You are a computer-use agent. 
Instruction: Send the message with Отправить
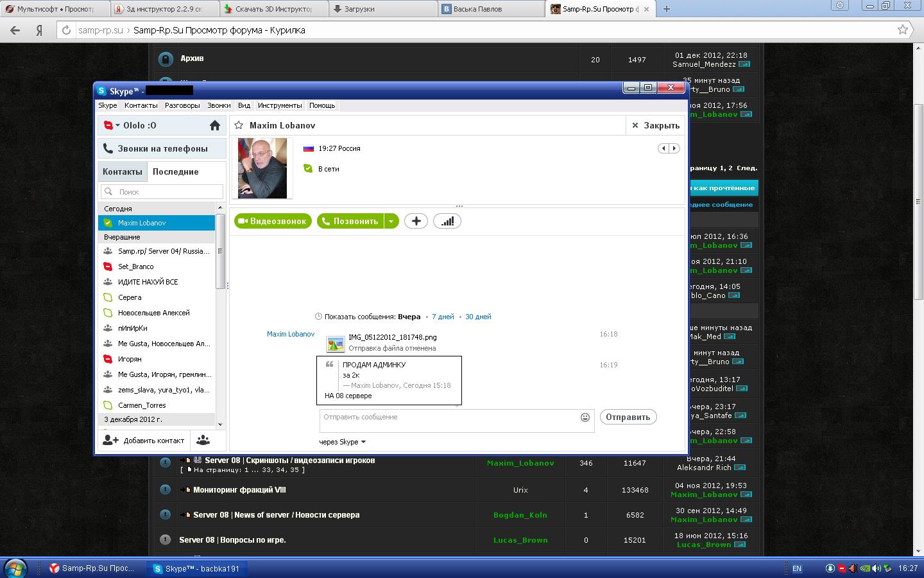(628, 417)
